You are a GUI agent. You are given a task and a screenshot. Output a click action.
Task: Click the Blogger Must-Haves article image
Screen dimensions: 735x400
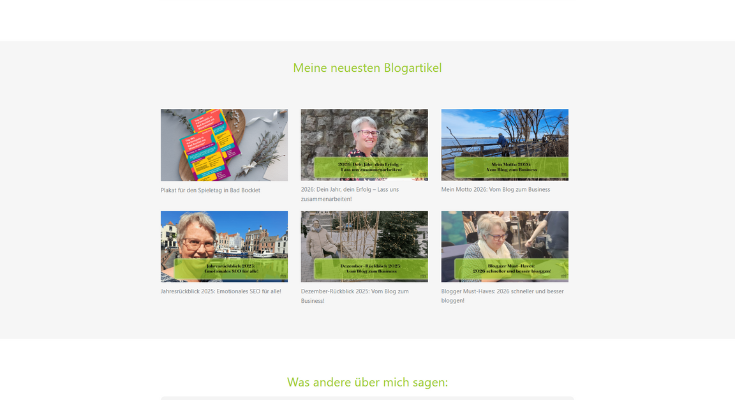(504, 236)
